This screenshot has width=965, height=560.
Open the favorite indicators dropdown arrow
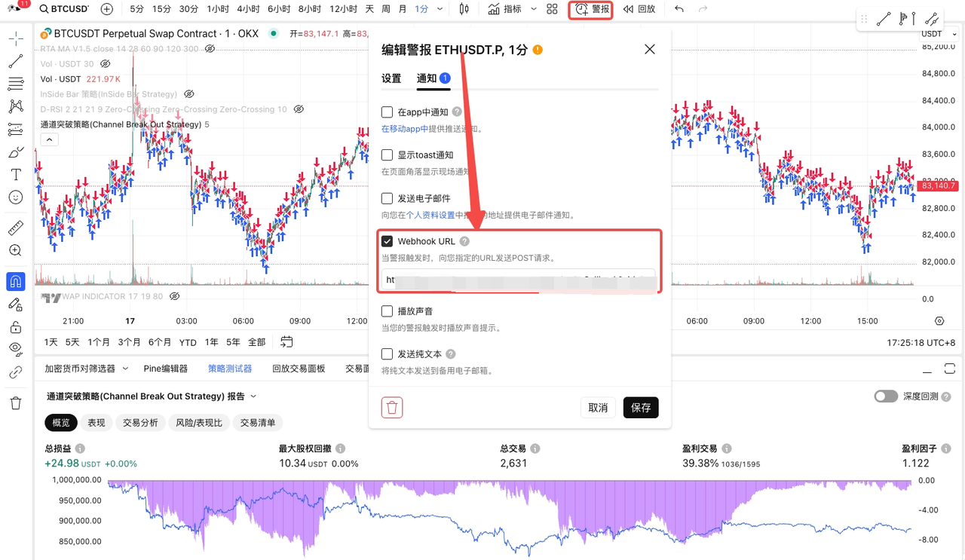(534, 9)
